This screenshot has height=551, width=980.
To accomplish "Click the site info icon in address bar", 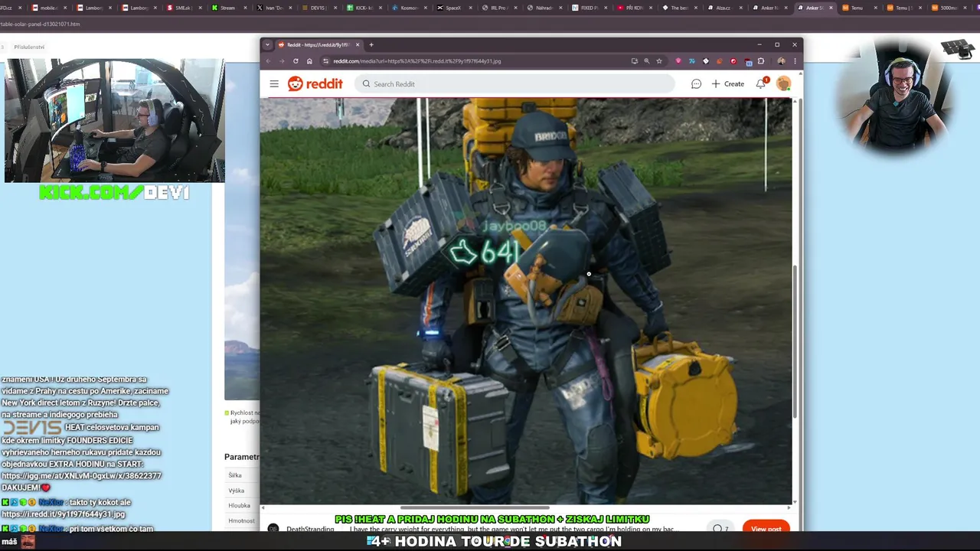I will [326, 61].
